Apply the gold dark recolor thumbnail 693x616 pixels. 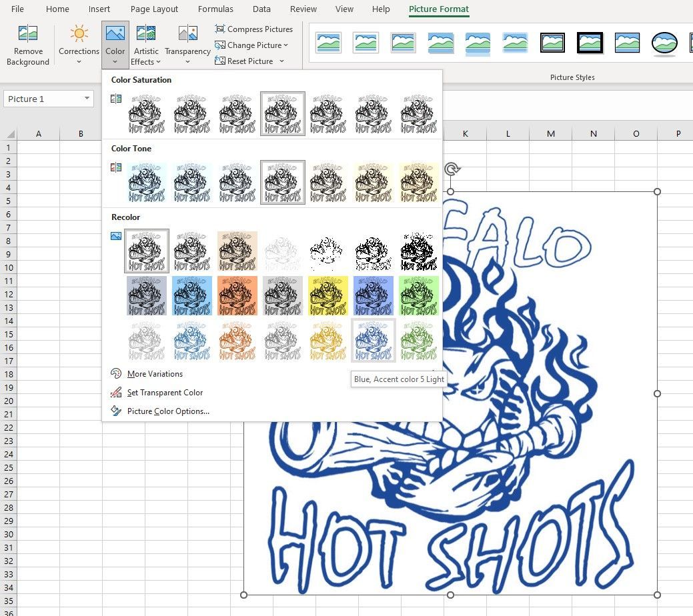click(x=327, y=295)
